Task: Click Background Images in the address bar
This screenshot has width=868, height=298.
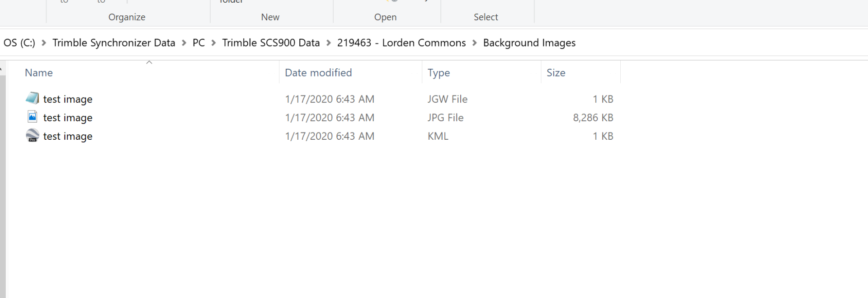Action: click(x=529, y=43)
